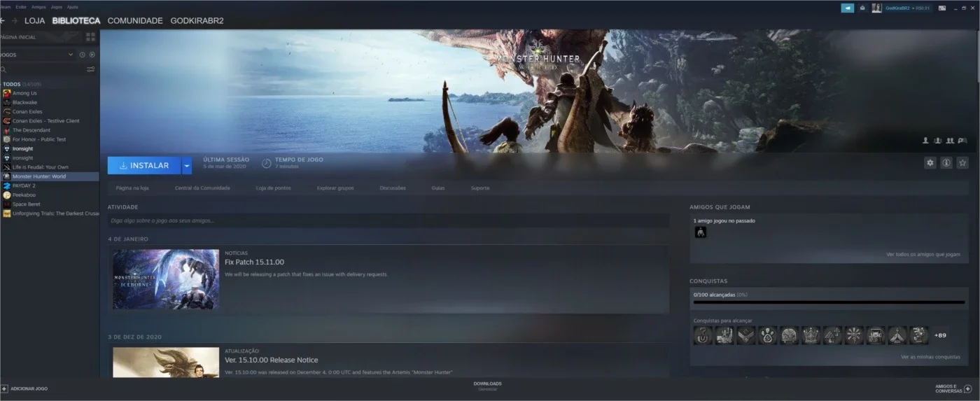This screenshot has width=980, height=401.
Task: Go to the GODKIRABR2 profile tab
Action: (197, 21)
